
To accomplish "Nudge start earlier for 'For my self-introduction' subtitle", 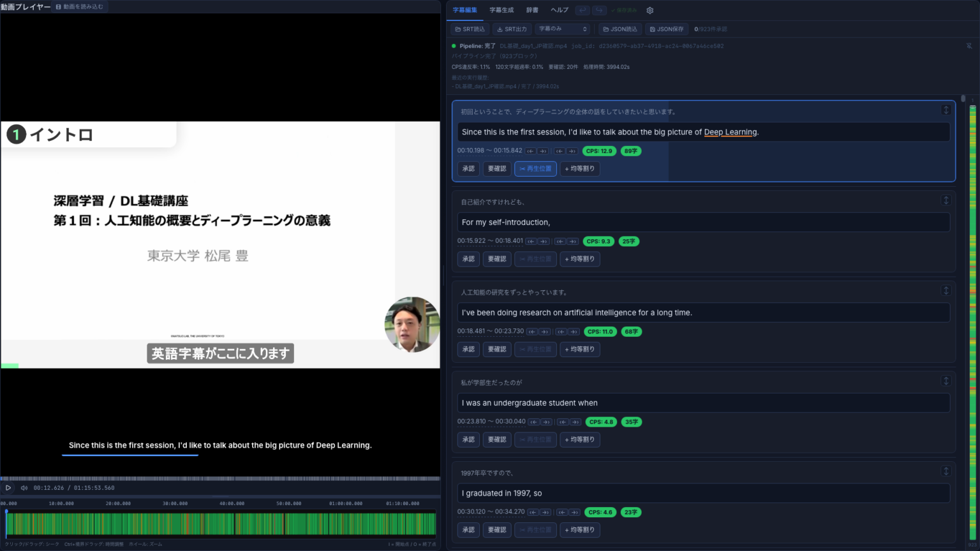I will coord(531,242).
